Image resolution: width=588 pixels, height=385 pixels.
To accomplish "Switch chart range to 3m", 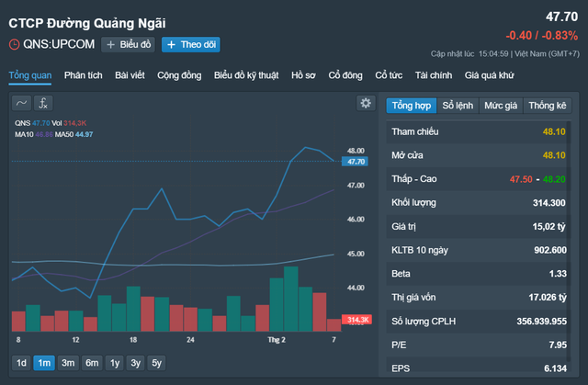I will pos(68,362).
